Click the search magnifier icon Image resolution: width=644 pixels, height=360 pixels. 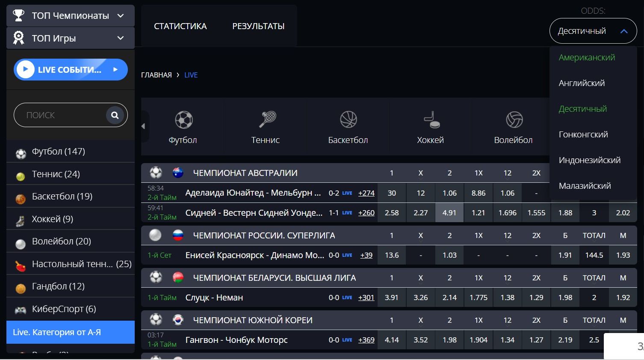[115, 115]
